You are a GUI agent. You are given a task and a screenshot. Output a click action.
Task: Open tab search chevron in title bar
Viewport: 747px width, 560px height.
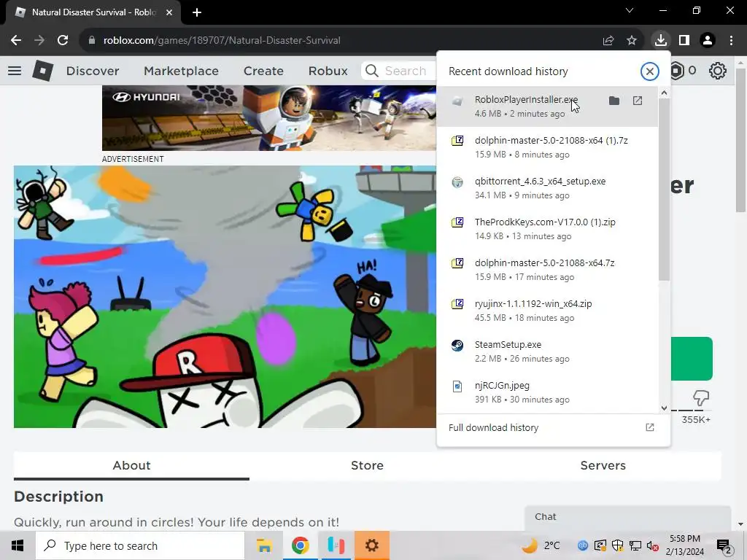pyautogui.click(x=630, y=10)
